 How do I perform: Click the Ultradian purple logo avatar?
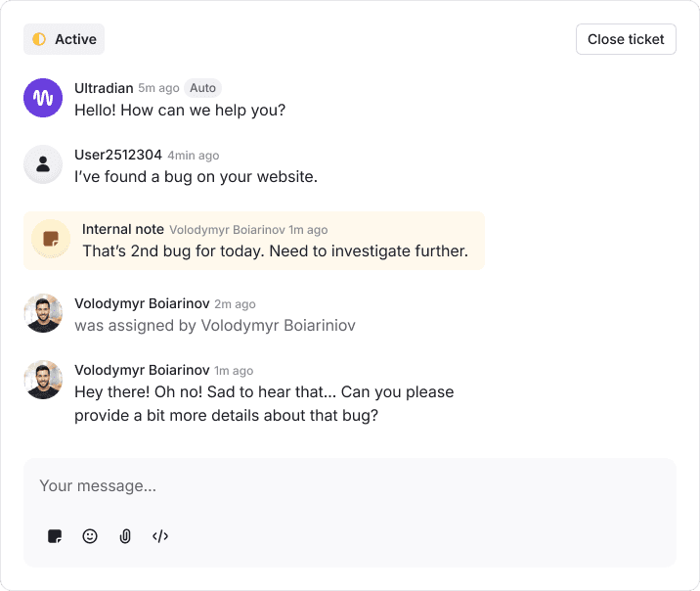43,98
